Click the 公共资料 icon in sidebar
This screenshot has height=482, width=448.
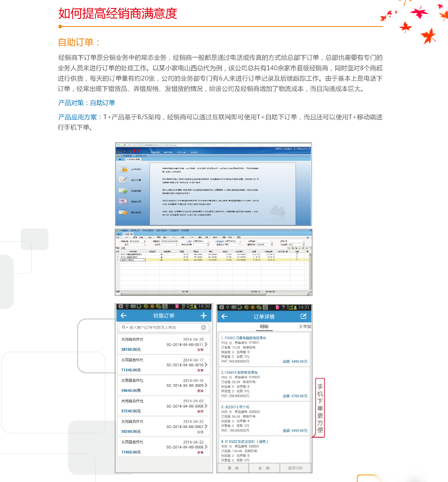pyautogui.click(x=123, y=169)
